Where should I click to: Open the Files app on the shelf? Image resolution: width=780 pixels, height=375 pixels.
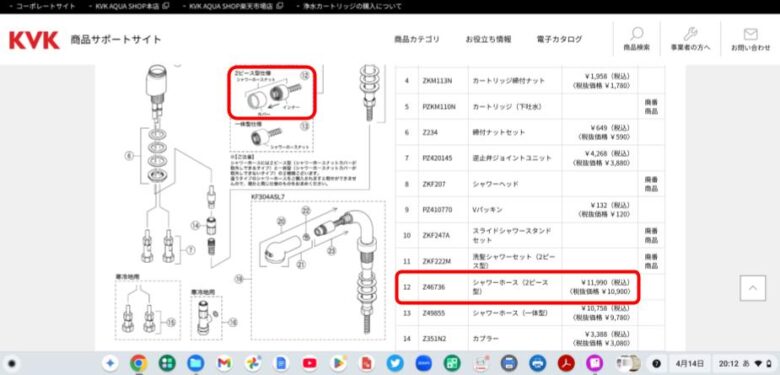195,363
